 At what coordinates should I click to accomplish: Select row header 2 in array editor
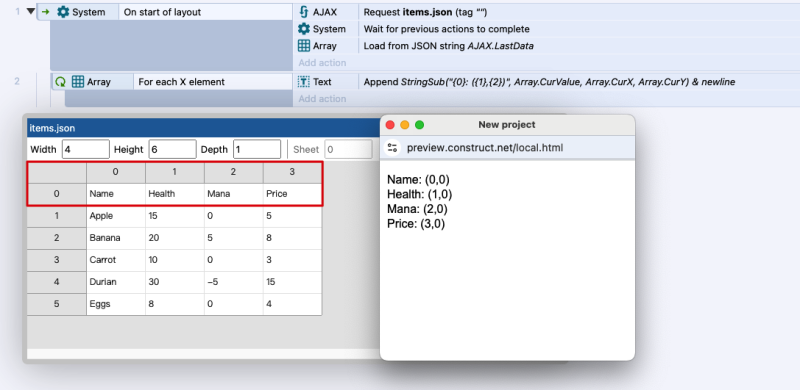click(x=57, y=238)
